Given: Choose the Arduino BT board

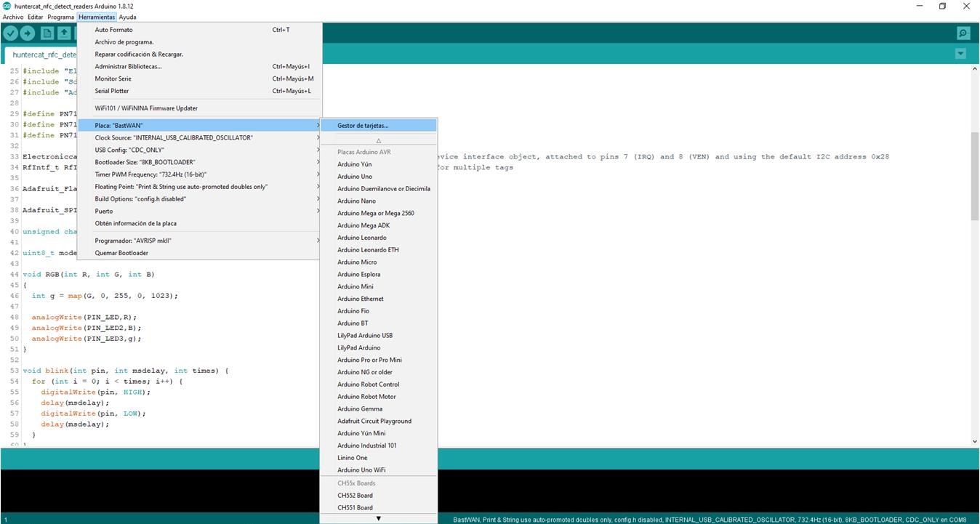Looking at the screenshot, I should point(379,323).
